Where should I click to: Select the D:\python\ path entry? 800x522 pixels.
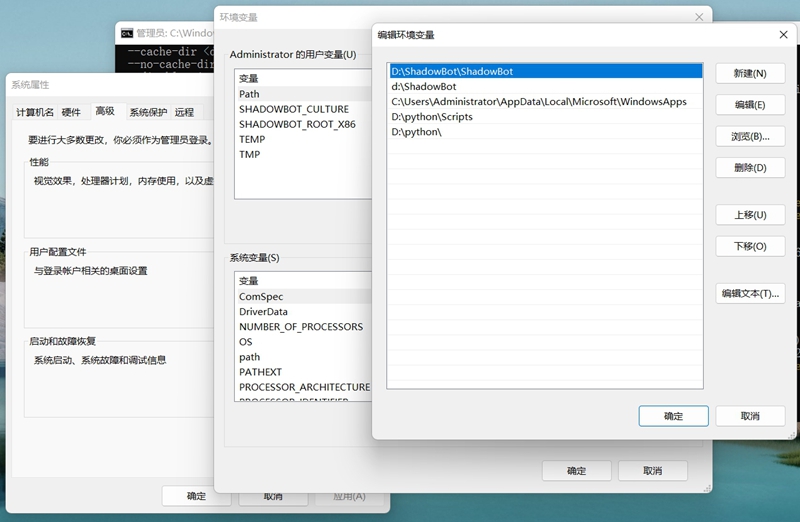[545, 132]
